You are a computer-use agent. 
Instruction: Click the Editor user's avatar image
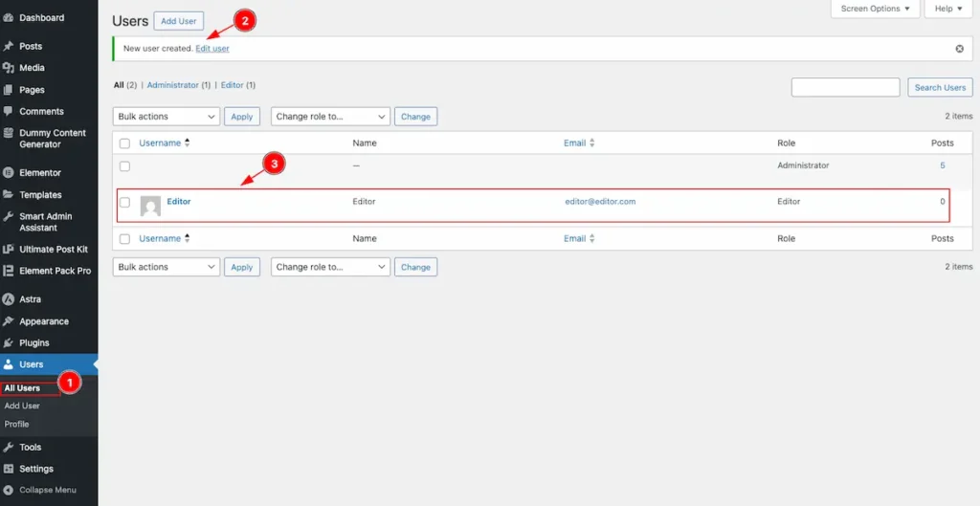tap(150, 207)
